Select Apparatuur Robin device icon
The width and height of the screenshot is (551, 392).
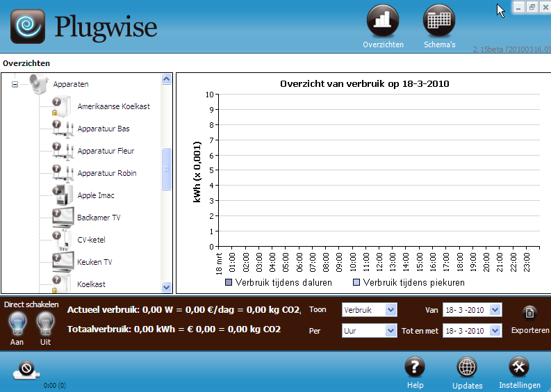pos(63,173)
